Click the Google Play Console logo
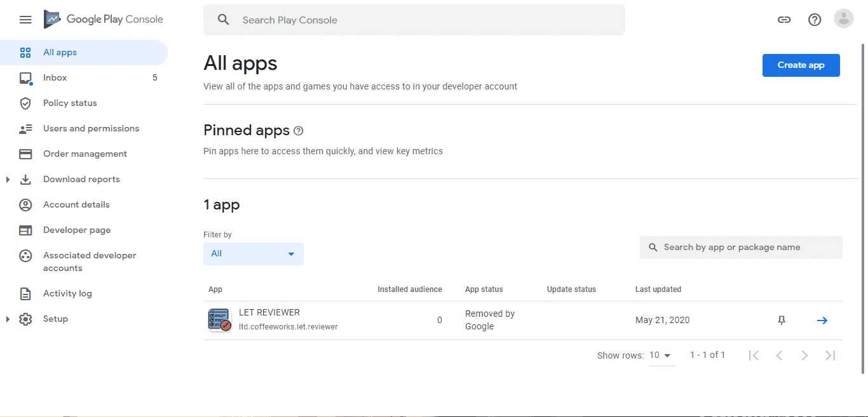Image resolution: width=868 pixels, height=417 pixels. (104, 20)
